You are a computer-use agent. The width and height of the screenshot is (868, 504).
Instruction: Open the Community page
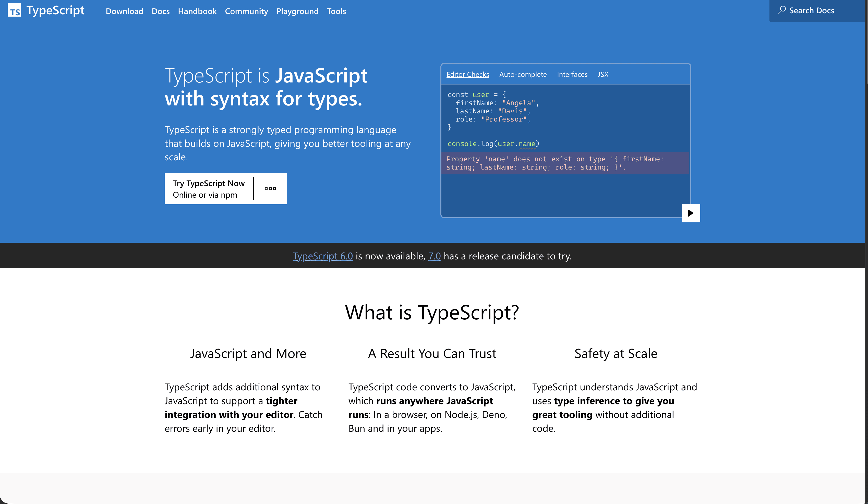click(x=246, y=11)
